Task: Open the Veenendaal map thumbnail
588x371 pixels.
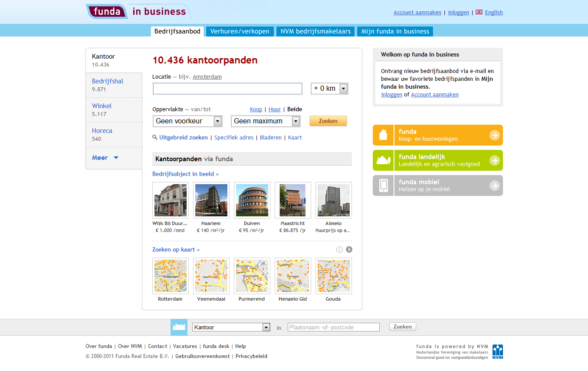Action: (211, 276)
